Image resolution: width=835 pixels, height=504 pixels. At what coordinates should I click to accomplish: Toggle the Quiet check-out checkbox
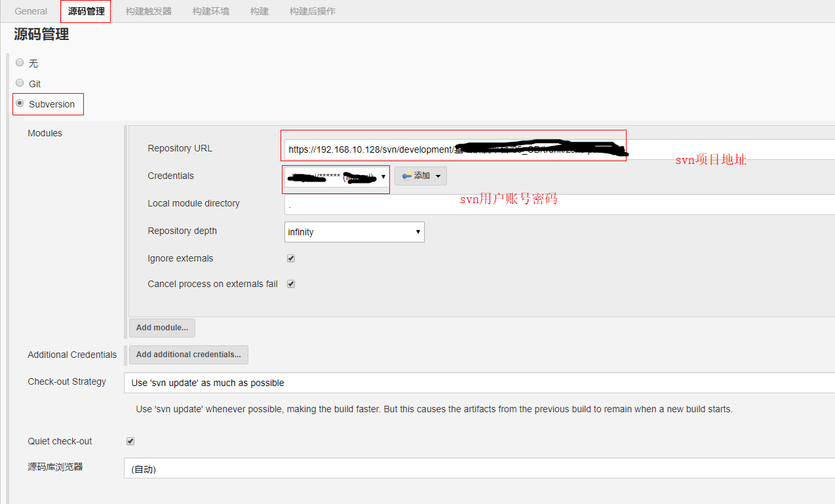tap(130, 441)
